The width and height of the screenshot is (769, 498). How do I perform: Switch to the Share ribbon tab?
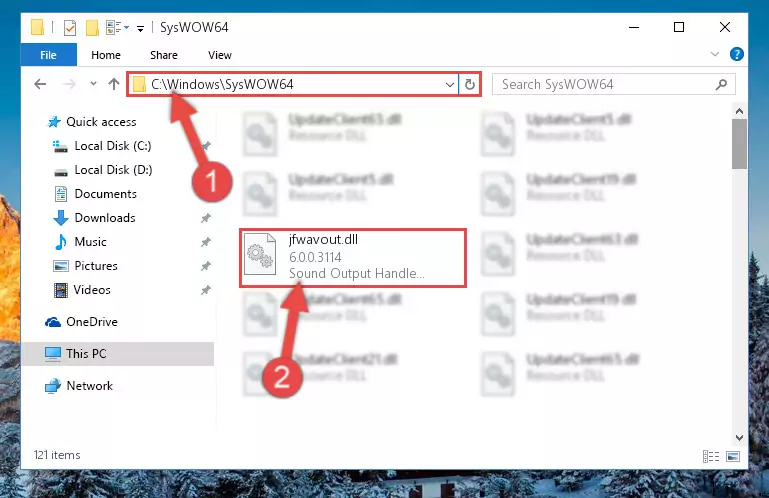[x=164, y=55]
